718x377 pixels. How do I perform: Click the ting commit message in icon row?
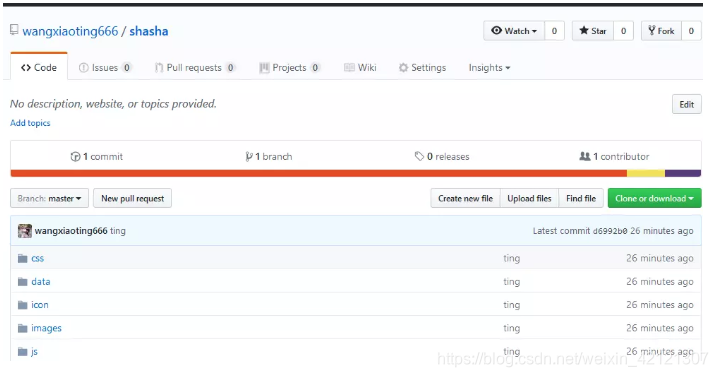point(511,305)
